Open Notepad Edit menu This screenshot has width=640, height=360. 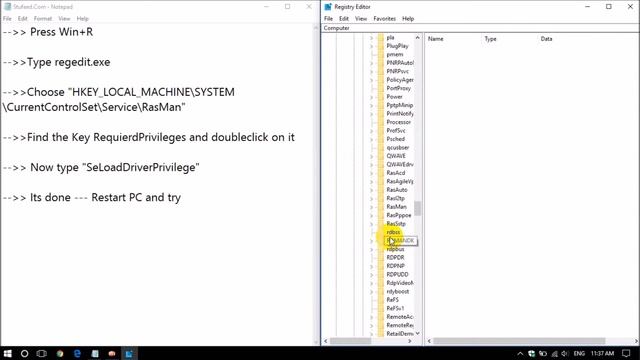point(22,19)
